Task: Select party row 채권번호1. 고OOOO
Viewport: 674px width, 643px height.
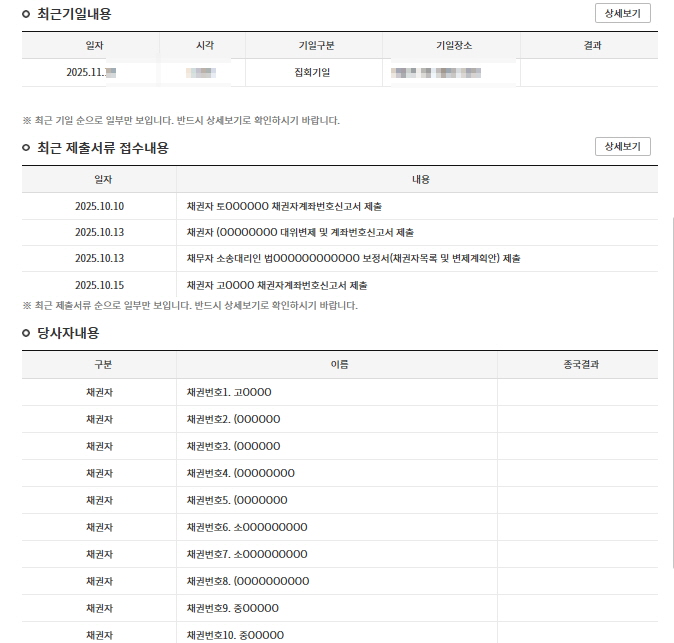Action: click(x=229, y=392)
